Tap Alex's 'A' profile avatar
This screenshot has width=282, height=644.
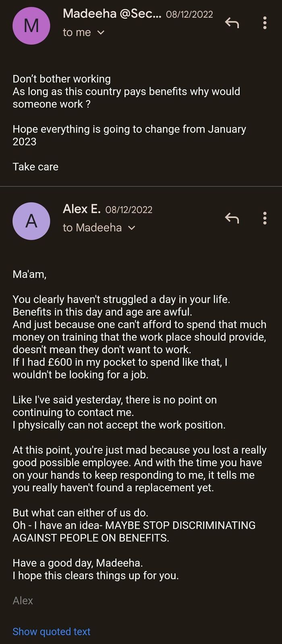(31, 221)
